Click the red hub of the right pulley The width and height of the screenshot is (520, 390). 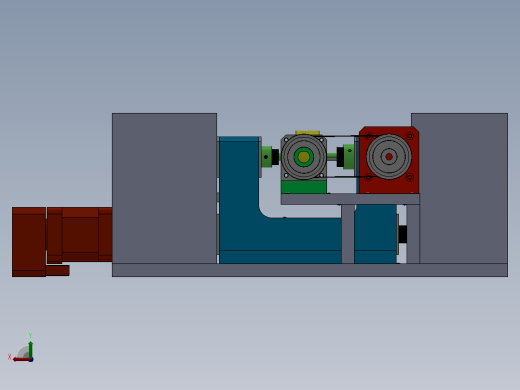389,157
